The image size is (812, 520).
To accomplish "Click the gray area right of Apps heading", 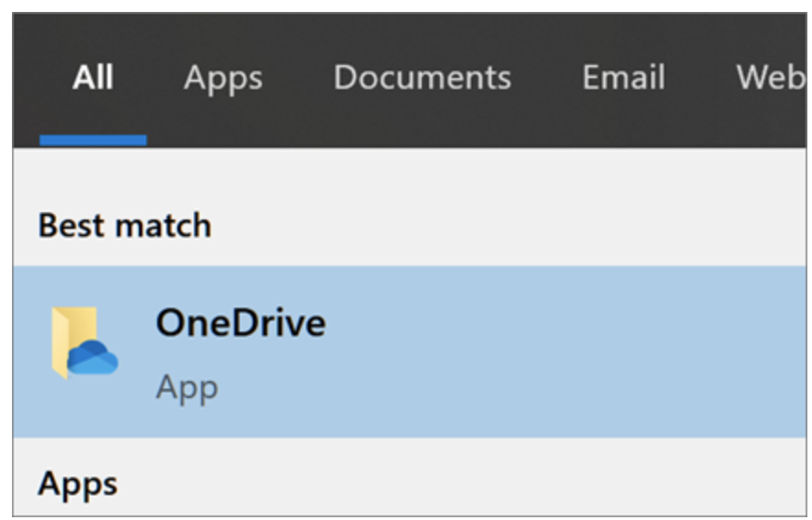I will click(459, 483).
